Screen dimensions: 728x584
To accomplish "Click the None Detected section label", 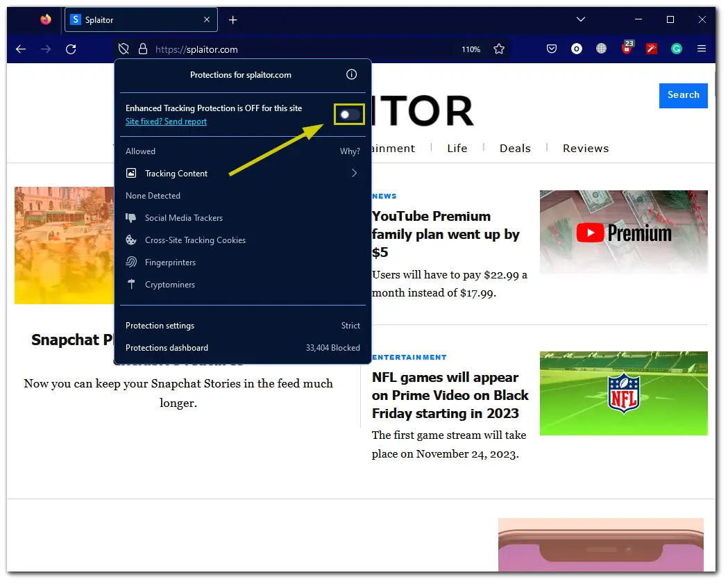I will pyautogui.click(x=153, y=196).
